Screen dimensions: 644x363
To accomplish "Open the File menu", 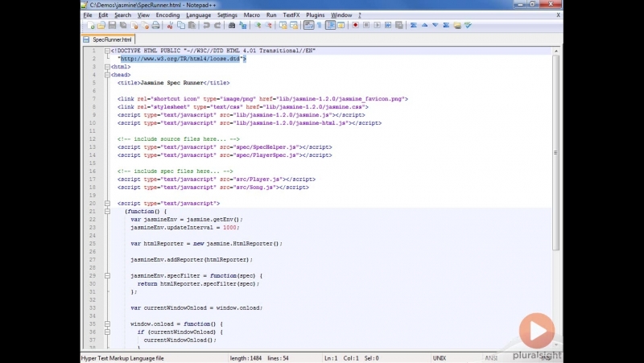I will [88, 15].
